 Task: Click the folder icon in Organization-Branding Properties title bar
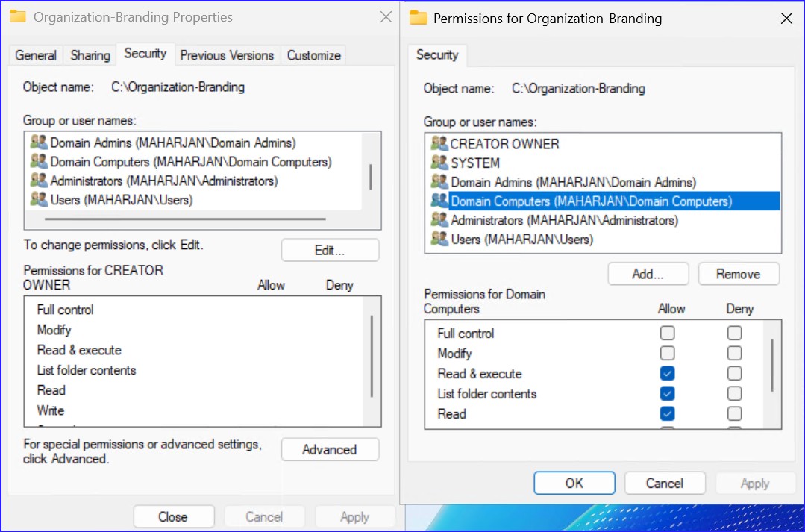click(18, 16)
